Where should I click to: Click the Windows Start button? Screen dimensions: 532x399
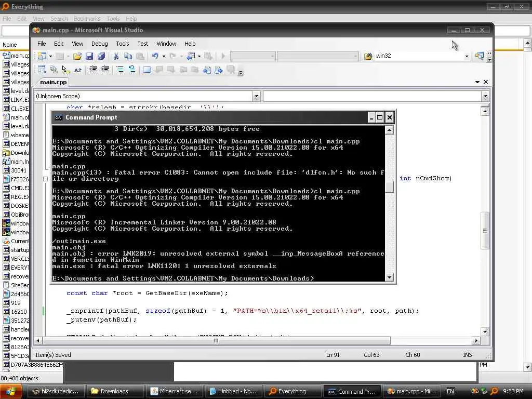click(x=11, y=391)
